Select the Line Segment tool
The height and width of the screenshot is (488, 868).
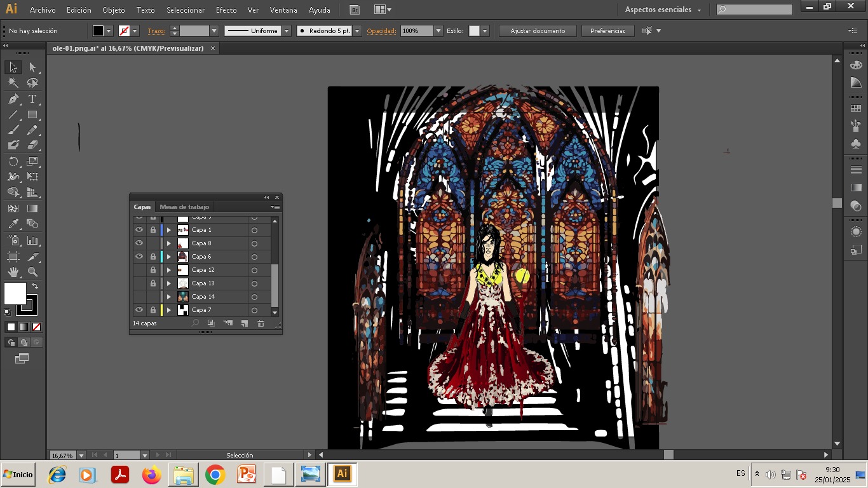tap(13, 115)
